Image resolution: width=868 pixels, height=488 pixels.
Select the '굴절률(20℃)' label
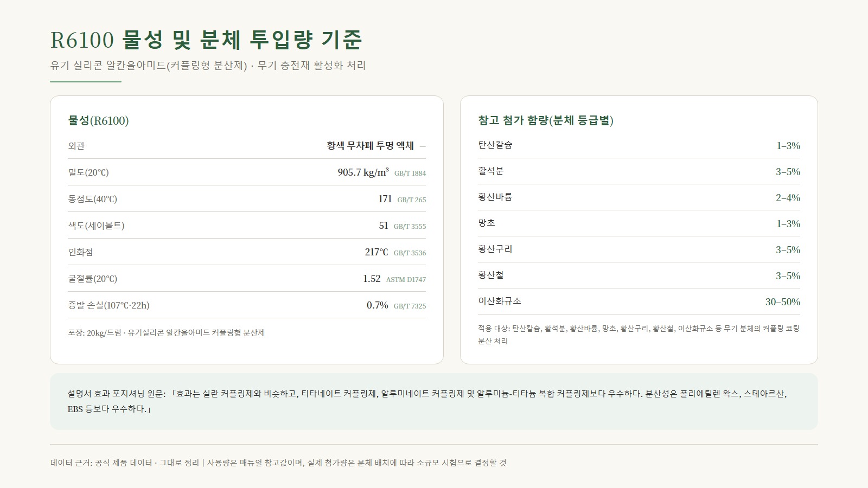tap(93, 279)
